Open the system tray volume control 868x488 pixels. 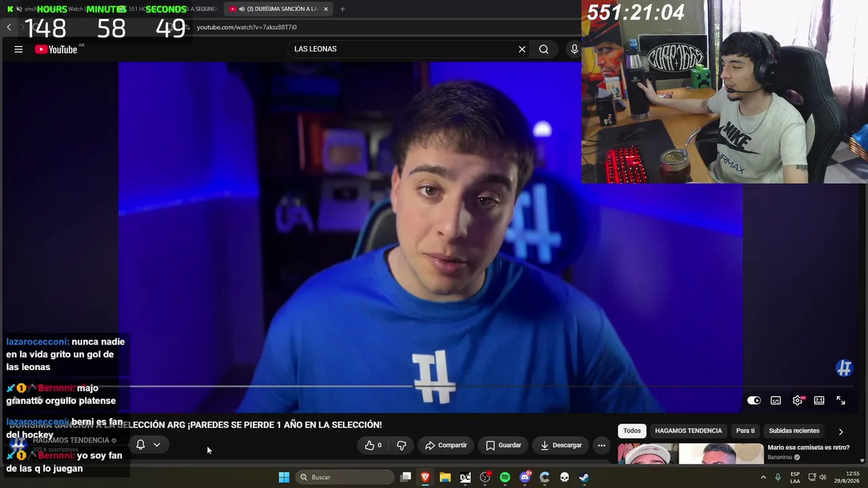click(823, 477)
